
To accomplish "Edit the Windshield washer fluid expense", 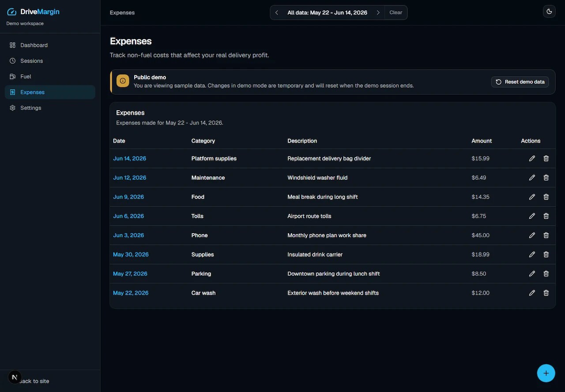I will tap(532, 178).
